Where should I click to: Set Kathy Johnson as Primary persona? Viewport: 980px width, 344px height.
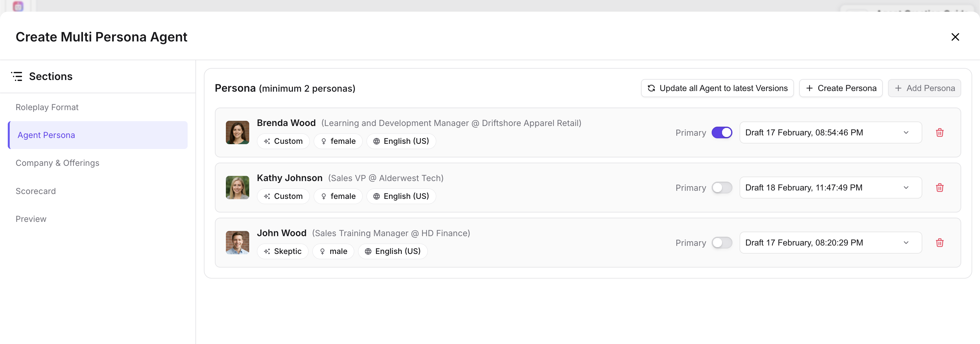[722, 188]
